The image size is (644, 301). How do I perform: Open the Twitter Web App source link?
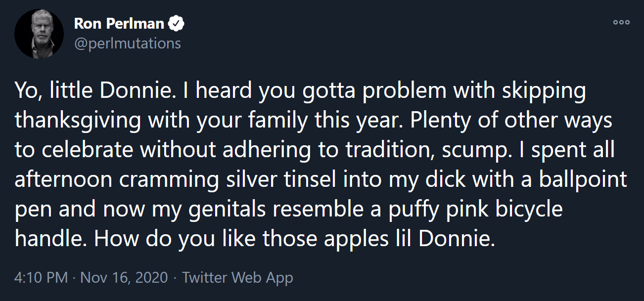point(237,277)
